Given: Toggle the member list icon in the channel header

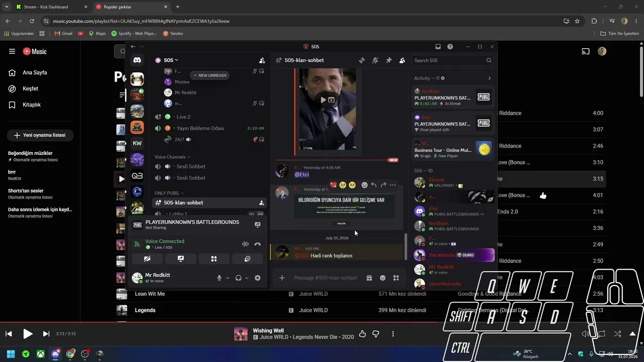Looking at the screenshot, I should (x=402, y=60).
